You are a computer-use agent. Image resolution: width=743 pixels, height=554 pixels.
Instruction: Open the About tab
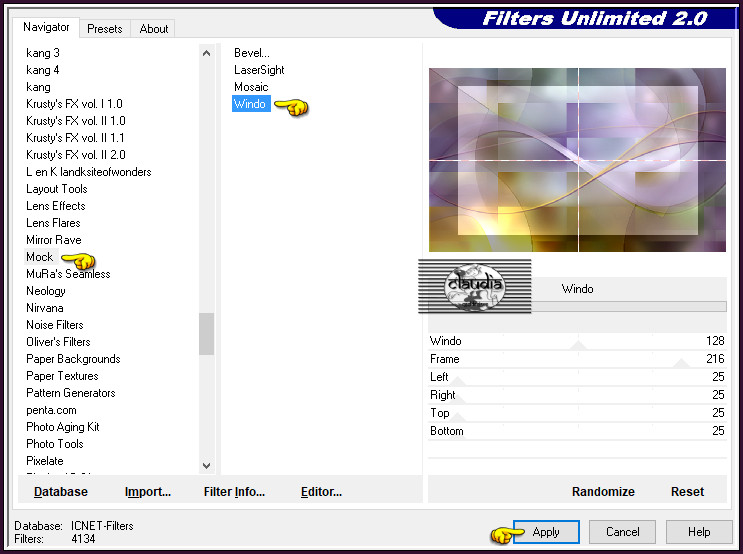pyautogui.click(x=154, y=29)
